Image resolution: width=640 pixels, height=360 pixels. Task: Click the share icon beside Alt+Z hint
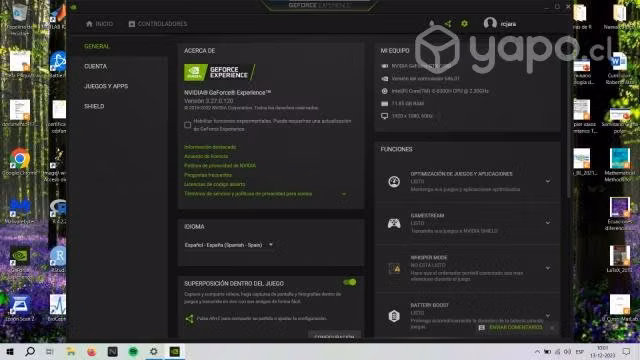tap(189, 319)
